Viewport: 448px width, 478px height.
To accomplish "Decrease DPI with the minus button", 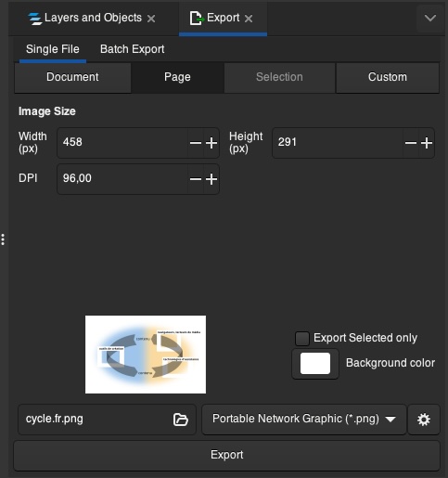I will click(196, 179).
